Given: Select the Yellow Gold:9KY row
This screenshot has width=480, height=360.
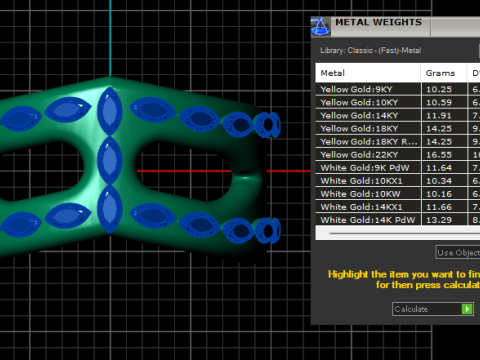Looking at the screenshot, I should pyautogui.click(x=398, y=89).
